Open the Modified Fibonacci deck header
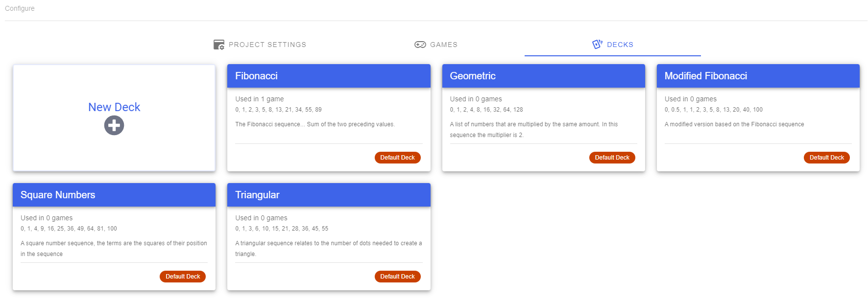This screenshot has height=303, width=868. pyautogui.click(x=758, y=76)
